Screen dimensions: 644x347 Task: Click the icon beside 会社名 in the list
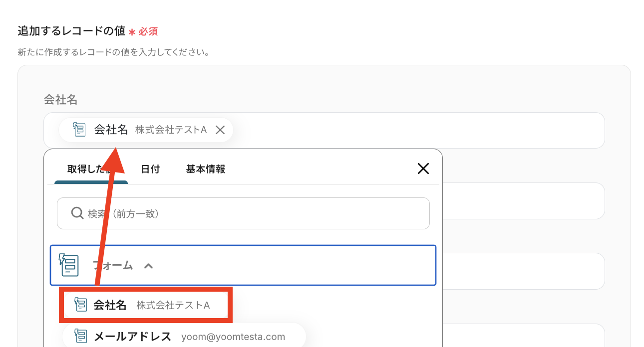click(x=80, y=305)
